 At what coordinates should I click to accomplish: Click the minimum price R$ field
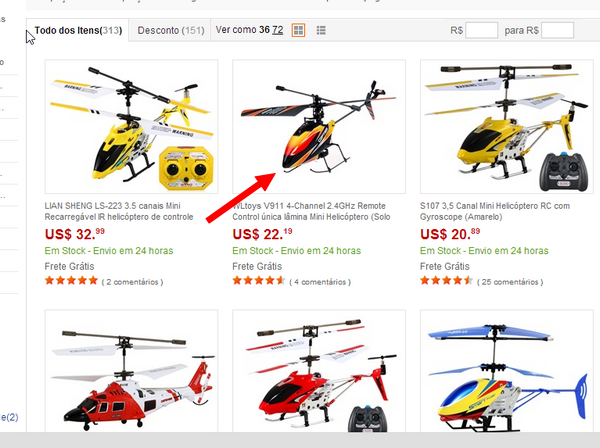(481, 30)
